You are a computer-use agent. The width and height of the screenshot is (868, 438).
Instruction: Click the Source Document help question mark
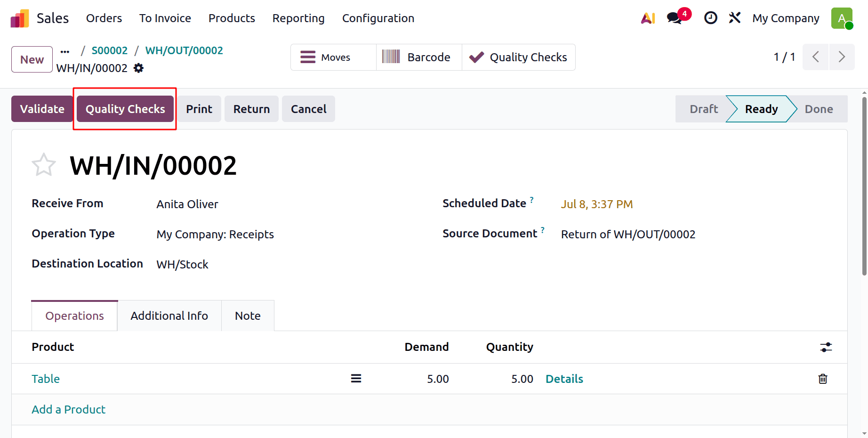(x=542, y=230)
